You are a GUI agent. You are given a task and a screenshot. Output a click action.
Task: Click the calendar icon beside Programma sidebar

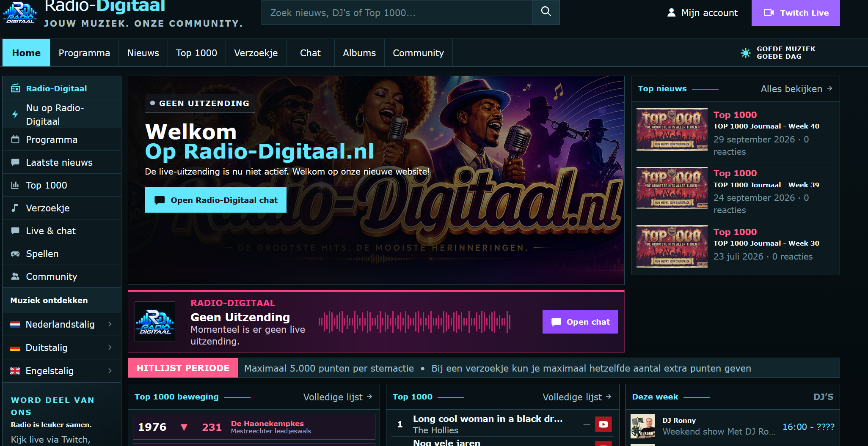point(15,140)
